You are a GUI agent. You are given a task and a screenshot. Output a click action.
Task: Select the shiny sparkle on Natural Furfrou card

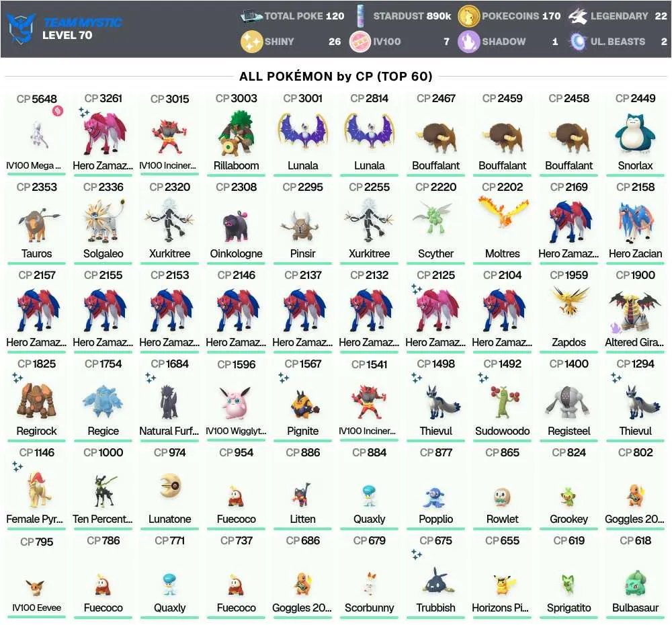click(x=151, y=378)
